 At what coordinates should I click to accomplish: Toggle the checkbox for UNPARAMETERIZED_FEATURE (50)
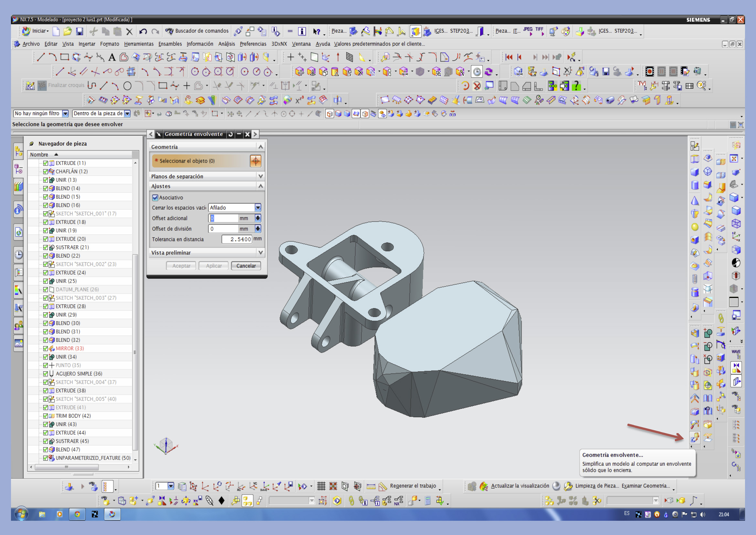tap(46, 458)
